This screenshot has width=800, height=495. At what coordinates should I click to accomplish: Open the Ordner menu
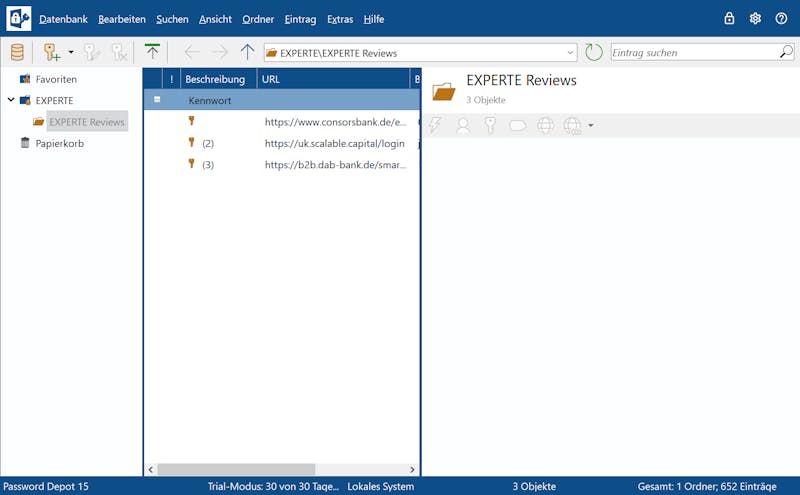[258, 19]
